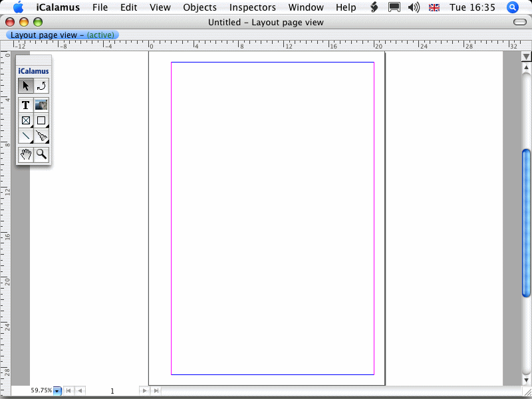The width and height of the screenshot is (532, 399).
Task: Jump to the last page
Action: click(156, 391)
